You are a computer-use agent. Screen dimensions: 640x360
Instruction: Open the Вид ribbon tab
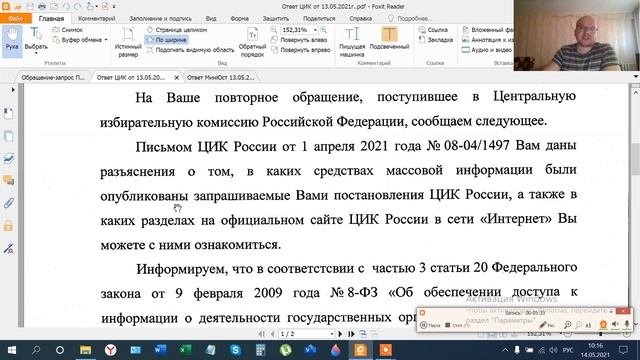[211, 18]
